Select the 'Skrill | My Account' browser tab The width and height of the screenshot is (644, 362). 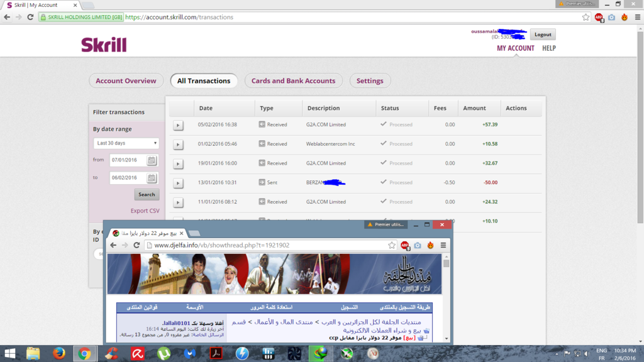40,5
